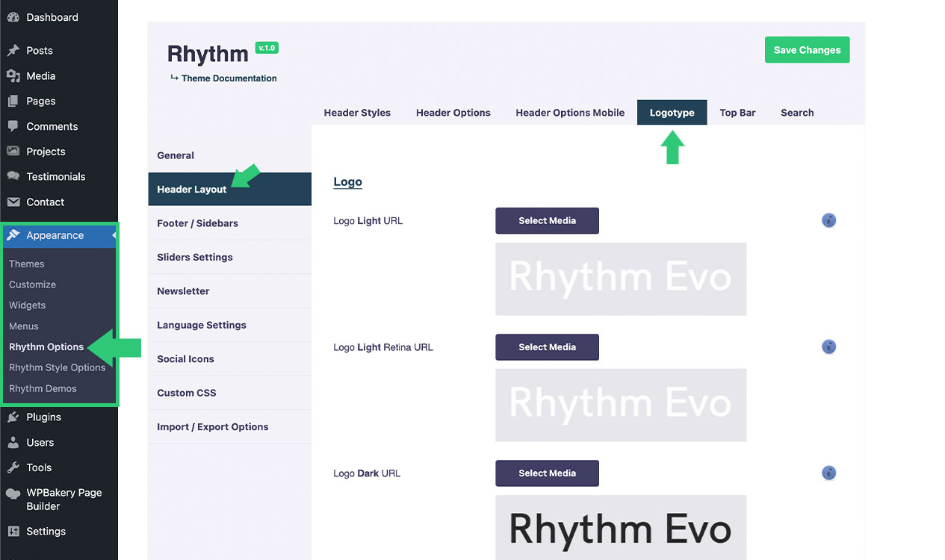This screenshot has width=945, height=560.
Task: Open Plugins using the plug icon
Action: click(13, 417)
